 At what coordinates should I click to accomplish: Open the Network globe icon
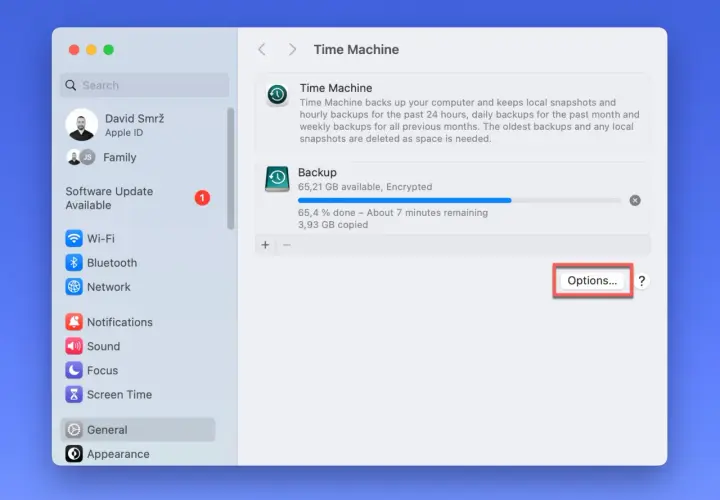73,287
